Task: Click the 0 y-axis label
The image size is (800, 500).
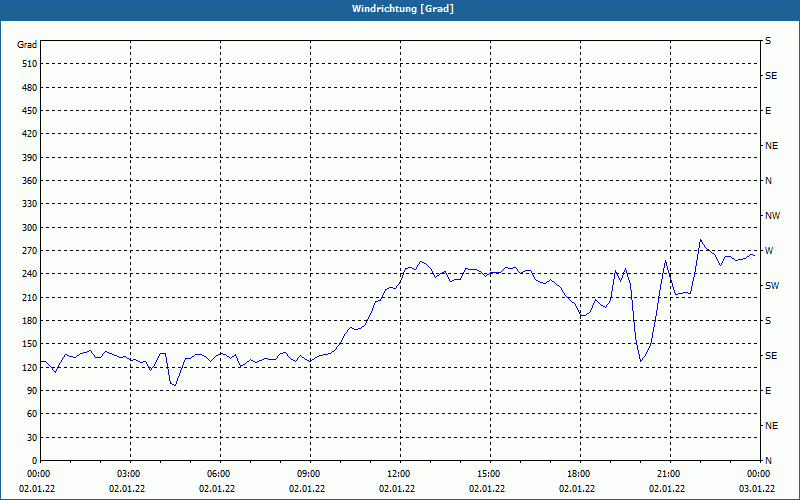Action: (x=35, y=461)
